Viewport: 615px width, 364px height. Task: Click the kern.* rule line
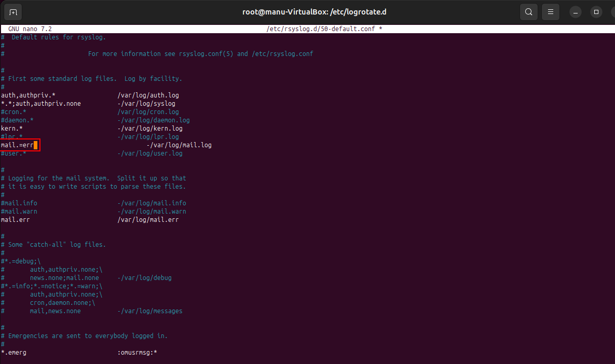point(12,129)
